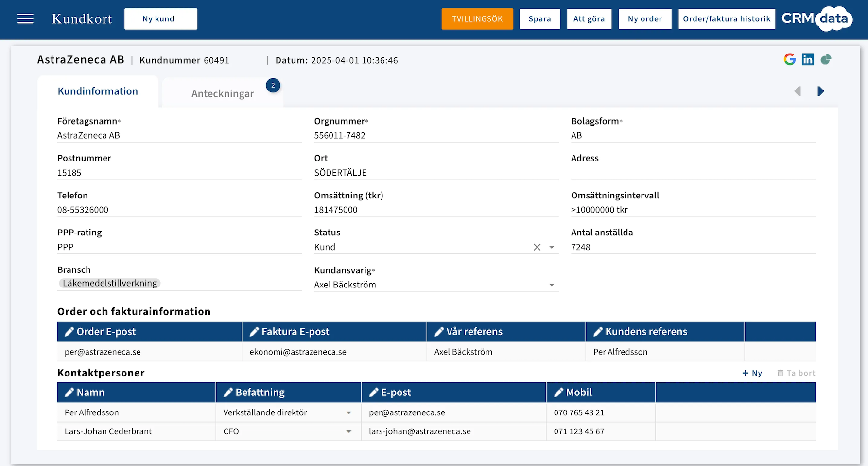The height and width of the screenshot is (466, 868).
Task: Edit the Faktura E-post column pencil
Action: [254, 332]
